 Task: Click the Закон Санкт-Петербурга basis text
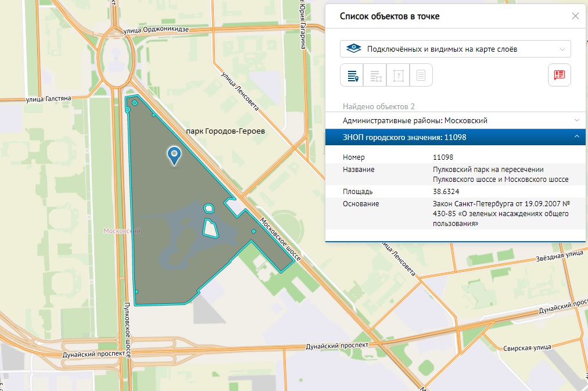click(500, 213)
